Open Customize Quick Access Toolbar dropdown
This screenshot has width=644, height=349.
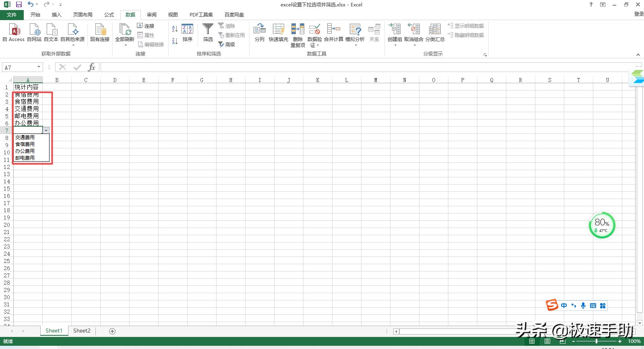60,5
